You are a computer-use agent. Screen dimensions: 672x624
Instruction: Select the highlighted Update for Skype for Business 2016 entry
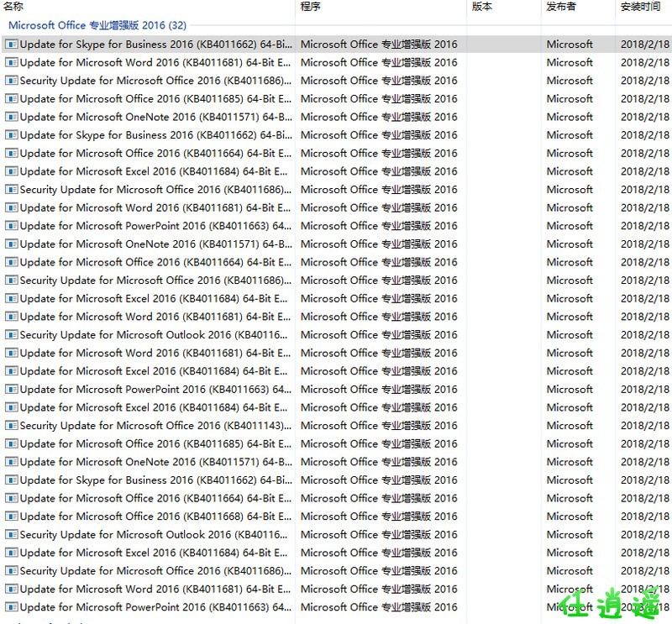click(x=156, y=45)
